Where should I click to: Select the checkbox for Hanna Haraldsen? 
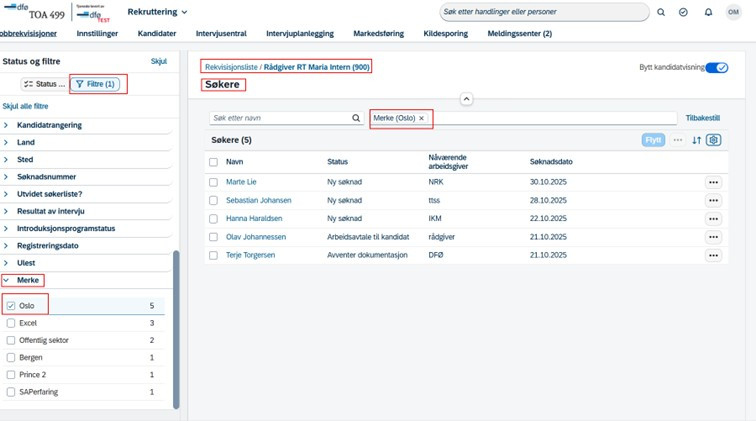coord(214,218)
